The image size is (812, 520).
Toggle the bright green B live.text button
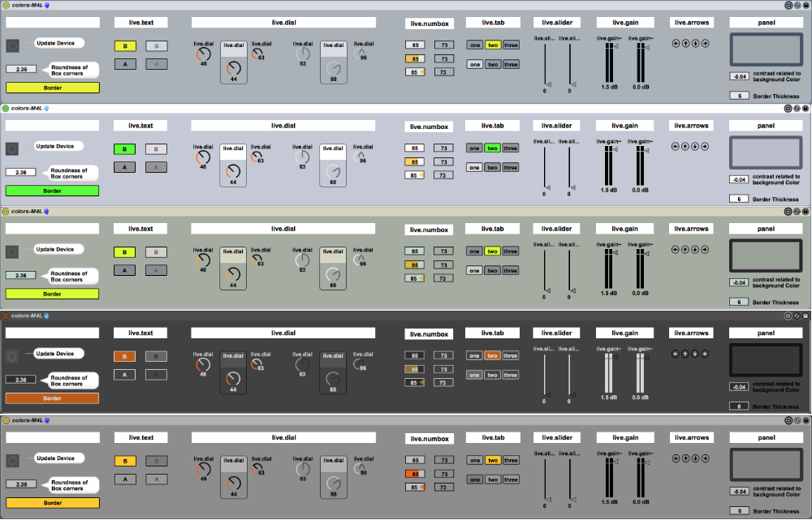pos(125,149)
